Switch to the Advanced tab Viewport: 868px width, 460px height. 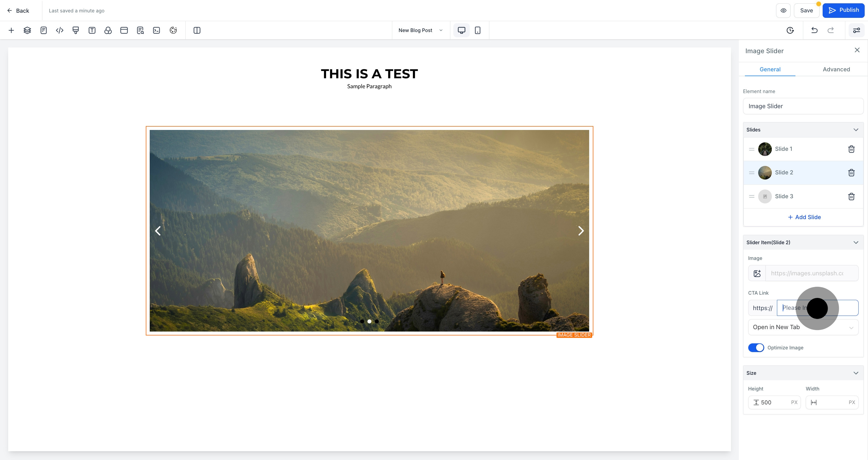pos(836,70)
